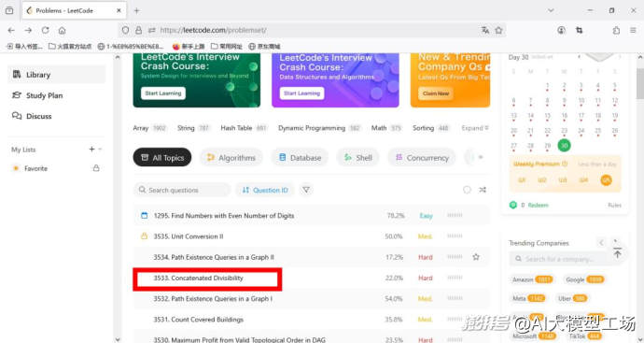Select the Concurrency tab

coord(422,158)
